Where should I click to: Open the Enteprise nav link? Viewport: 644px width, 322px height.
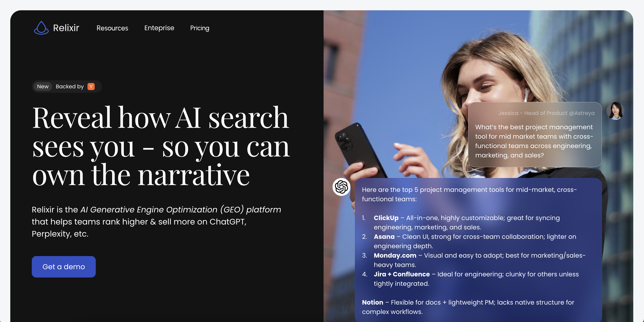[x=159, y=28]
